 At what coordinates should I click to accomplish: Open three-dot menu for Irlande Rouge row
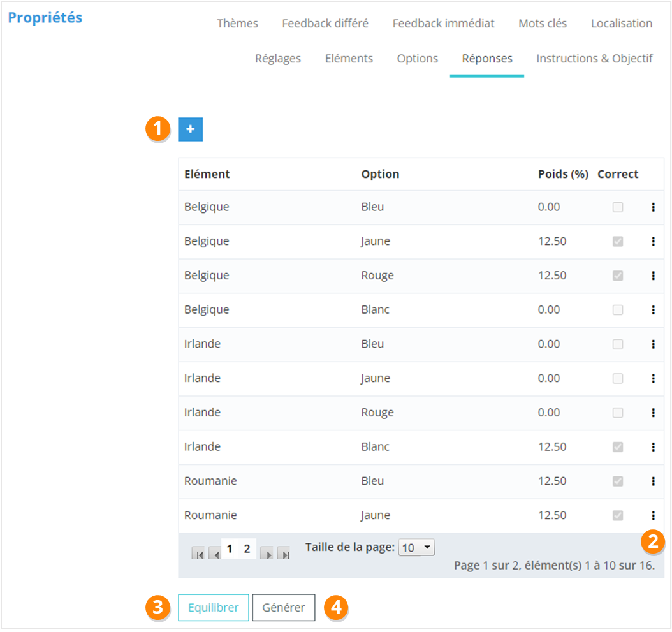click(653, 413)
